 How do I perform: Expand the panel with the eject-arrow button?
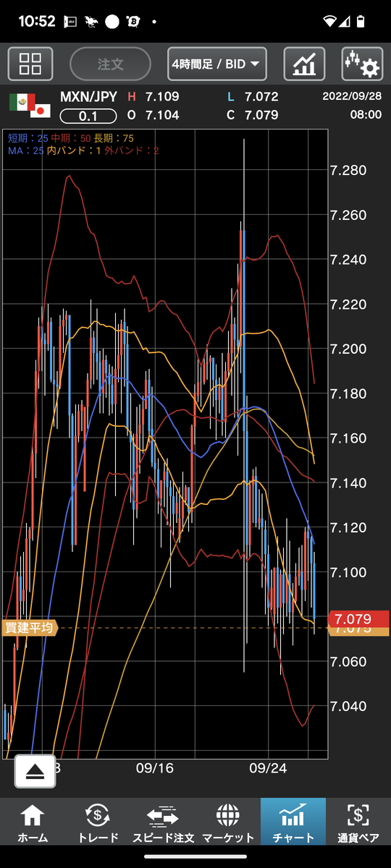(35, 771)
